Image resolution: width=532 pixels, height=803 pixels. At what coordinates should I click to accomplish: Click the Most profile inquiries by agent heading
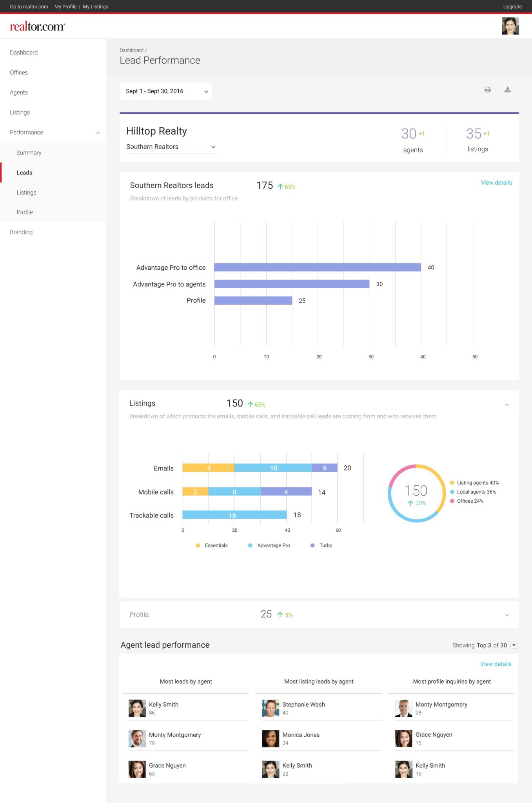452,681
